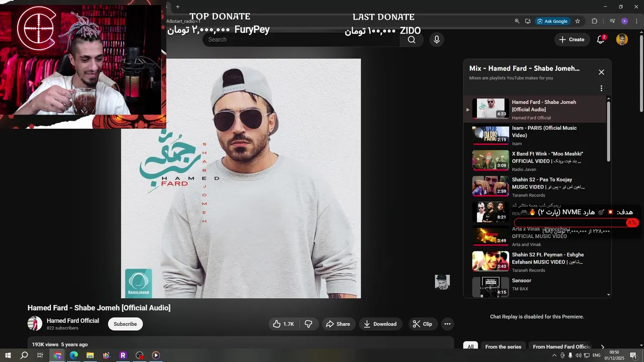This screenshot has width=644, height=362.
Task: Open the Windows Start menu
Action: pyautogui.click(x=8, y=355)
